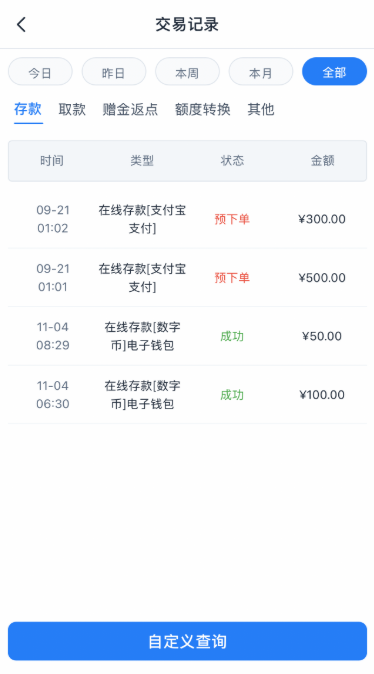Switch to the 其他 tab
Screen dimensions: 374x674
point(261,110)
